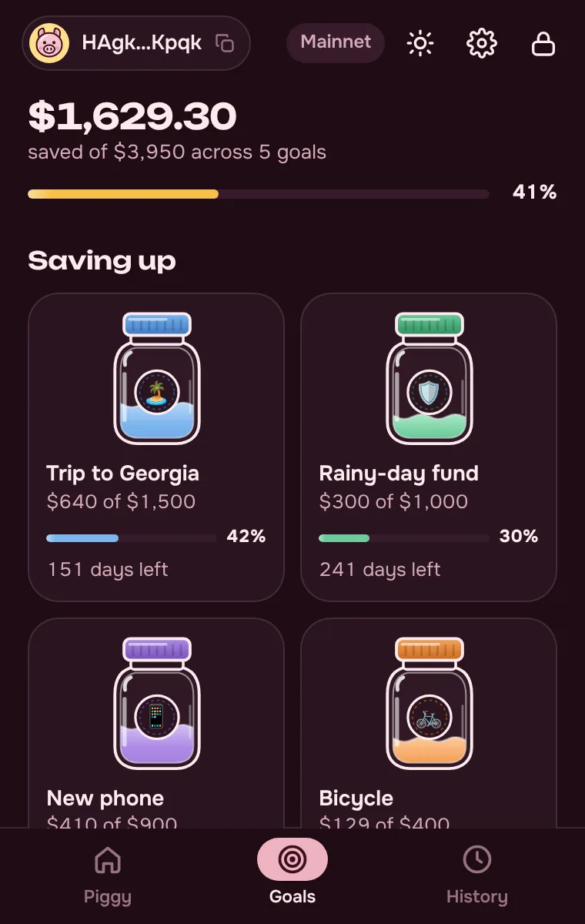Open the Mainnet network selector
The image size is (585, 924).
[336, 42]
